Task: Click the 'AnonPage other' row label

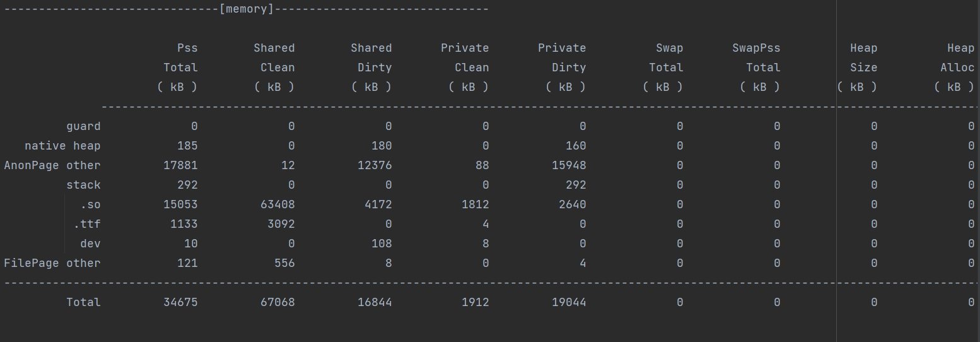Action: [x=52, y=165]
